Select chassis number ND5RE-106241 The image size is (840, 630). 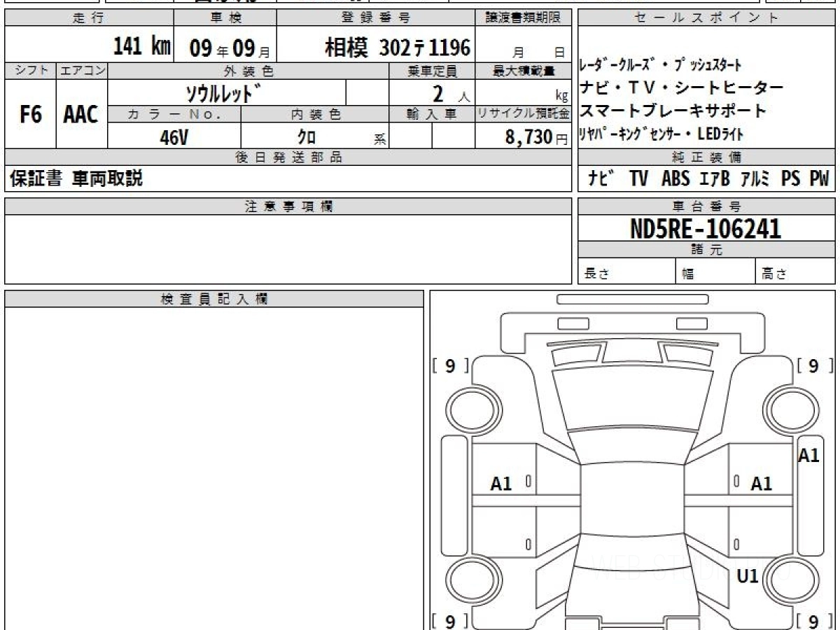pyautogui.click(x=706, y=227)
